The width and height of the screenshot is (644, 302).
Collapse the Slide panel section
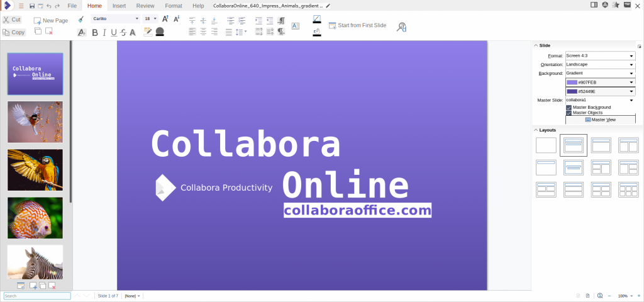pos(536,45)
